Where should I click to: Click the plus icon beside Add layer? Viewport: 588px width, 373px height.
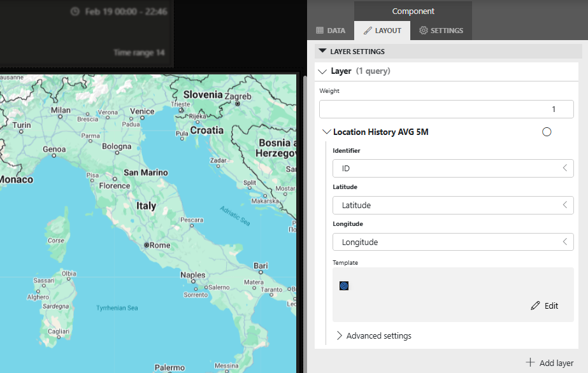pyautogui.click(x=530, y=362)
